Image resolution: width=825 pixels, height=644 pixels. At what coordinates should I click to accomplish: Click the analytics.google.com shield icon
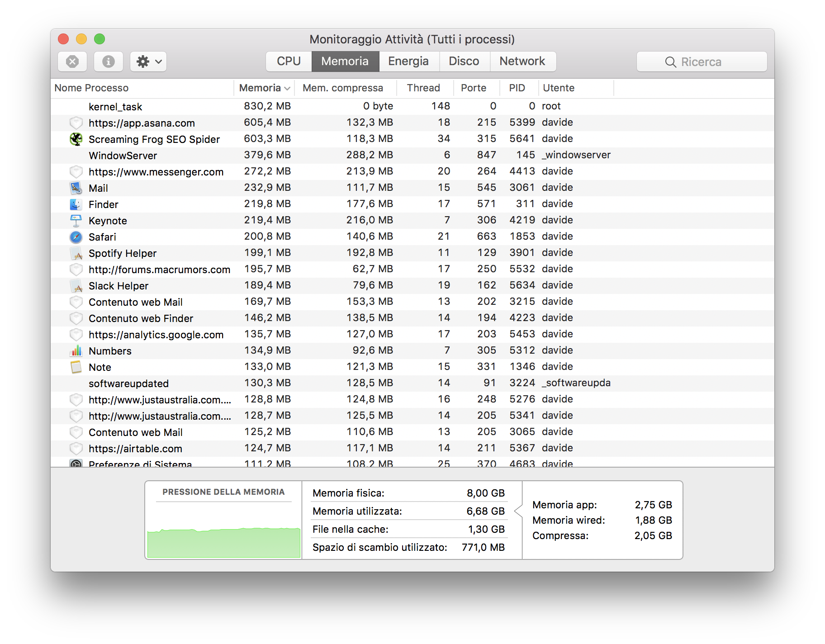coord(76,334)
